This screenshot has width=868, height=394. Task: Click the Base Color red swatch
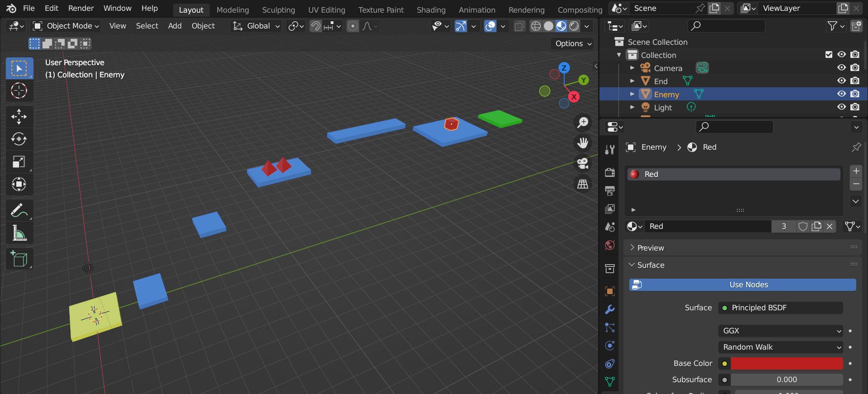pos(787,363)
